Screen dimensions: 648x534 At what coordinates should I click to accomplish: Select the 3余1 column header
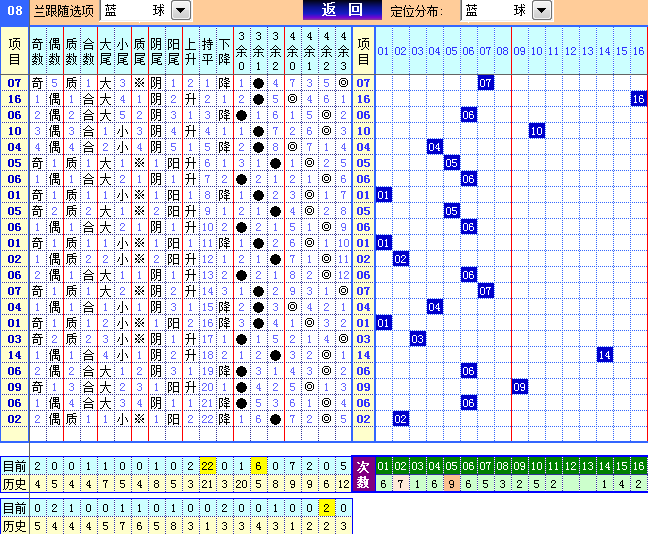tap(259, 51)
